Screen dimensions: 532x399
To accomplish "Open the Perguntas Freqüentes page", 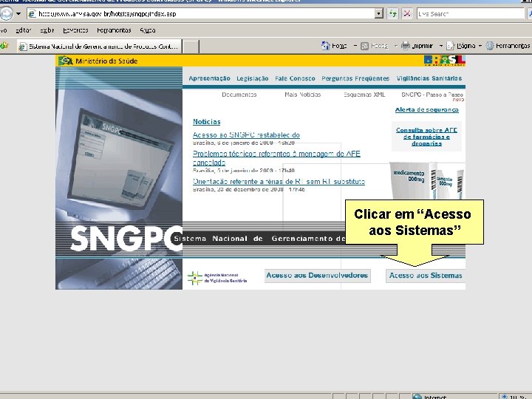I will click(355, 78).
